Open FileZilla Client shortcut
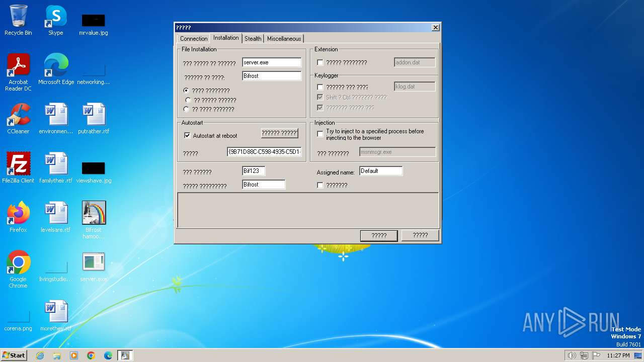This screenshot has height=362, width=644. pyautogui.click(x=18, y=168)
